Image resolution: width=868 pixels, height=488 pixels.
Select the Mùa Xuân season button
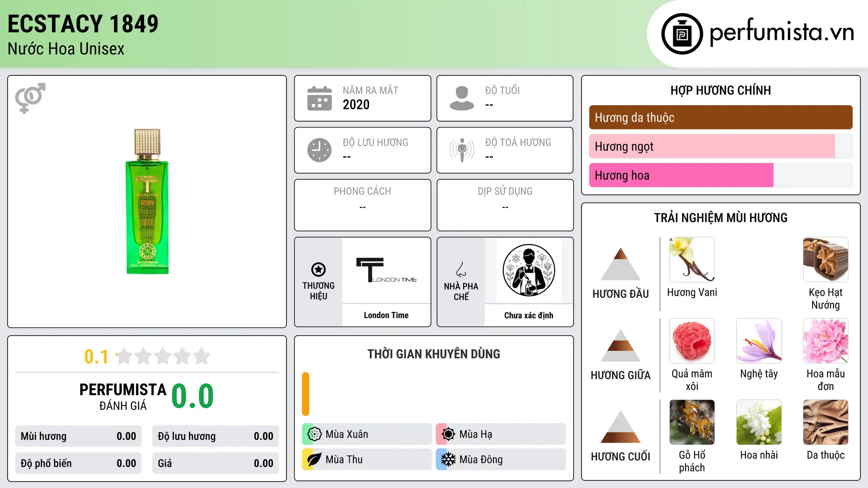pyautogui.click(x=367, y=434)
